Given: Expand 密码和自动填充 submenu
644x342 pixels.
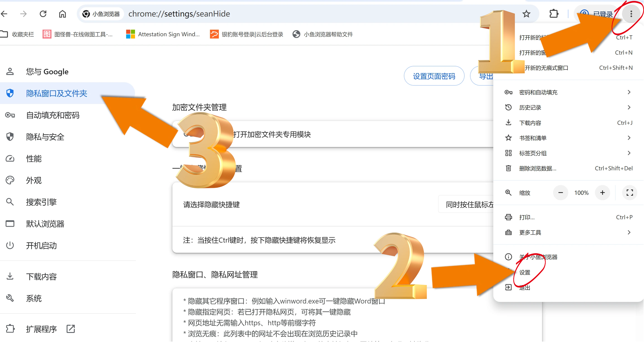Looking at the screenshot, I should [569, 92].
